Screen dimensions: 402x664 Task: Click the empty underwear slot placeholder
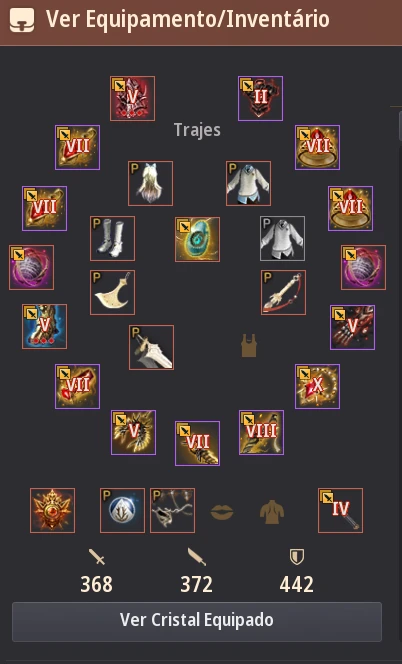point(249,345)
